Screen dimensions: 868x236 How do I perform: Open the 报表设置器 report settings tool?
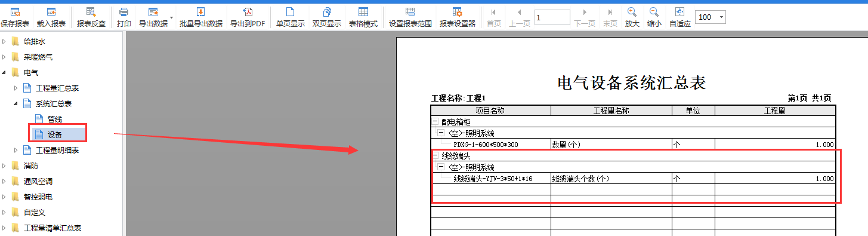tap(458, 17)
